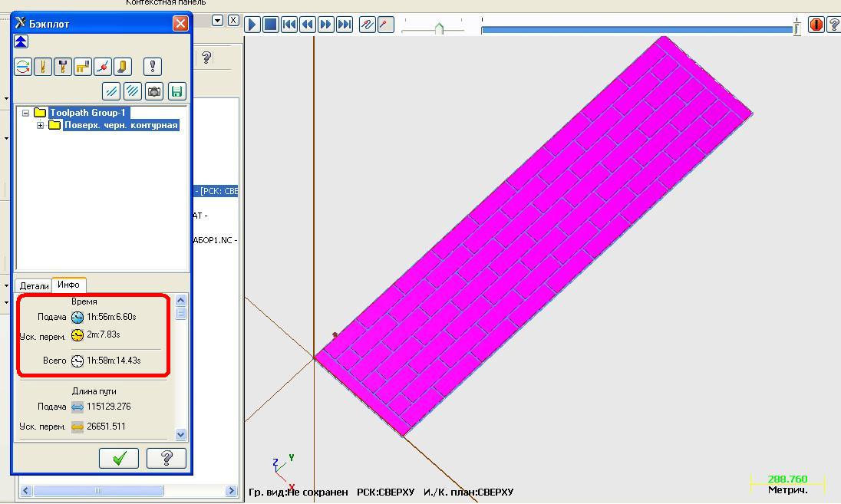
Task: Toggle quick verify shaded toolpath icon
Action: [122, 67]
